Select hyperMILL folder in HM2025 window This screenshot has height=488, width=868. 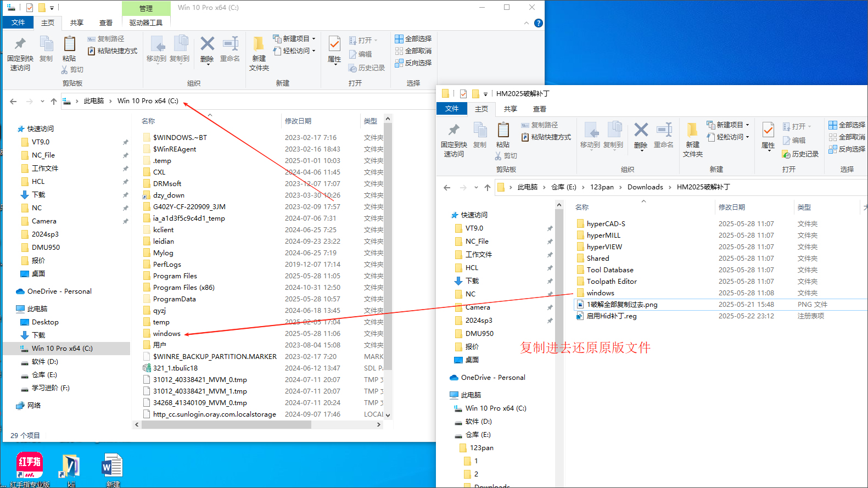[603, 235]
